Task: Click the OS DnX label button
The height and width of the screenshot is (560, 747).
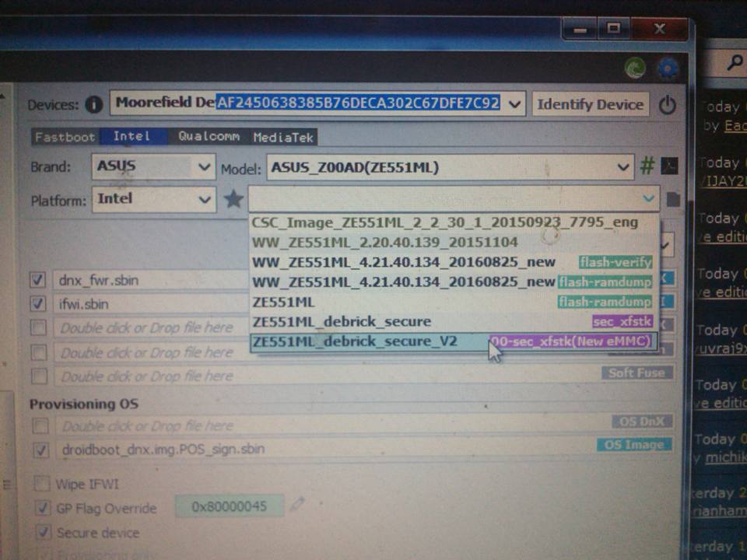Action: (642, 422)
